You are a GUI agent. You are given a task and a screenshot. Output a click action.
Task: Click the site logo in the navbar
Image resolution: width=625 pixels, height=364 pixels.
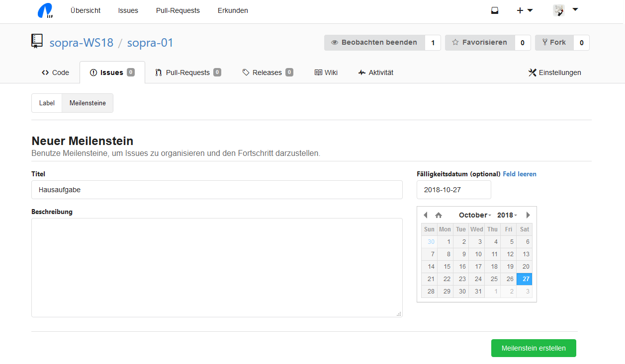(45, 10)
